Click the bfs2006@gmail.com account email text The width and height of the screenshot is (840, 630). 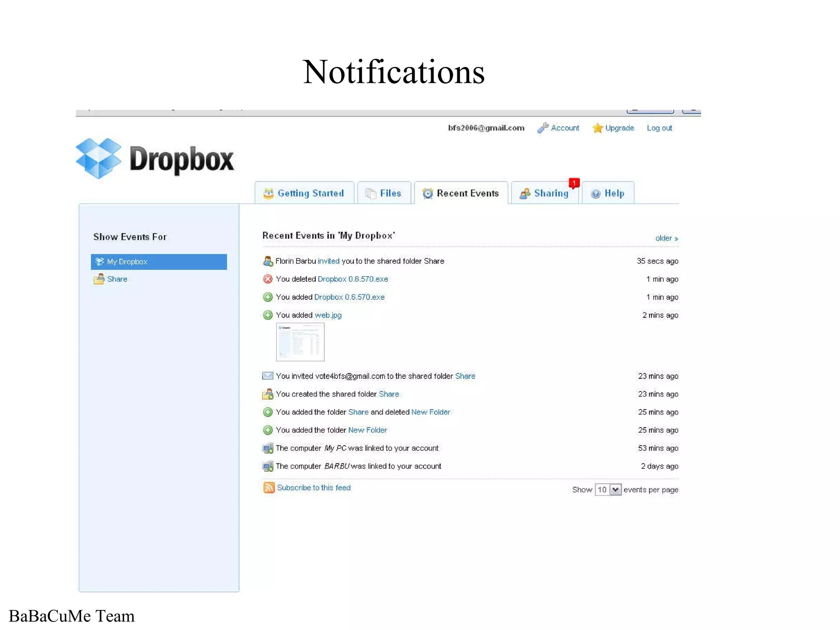[x=486, y=128]
